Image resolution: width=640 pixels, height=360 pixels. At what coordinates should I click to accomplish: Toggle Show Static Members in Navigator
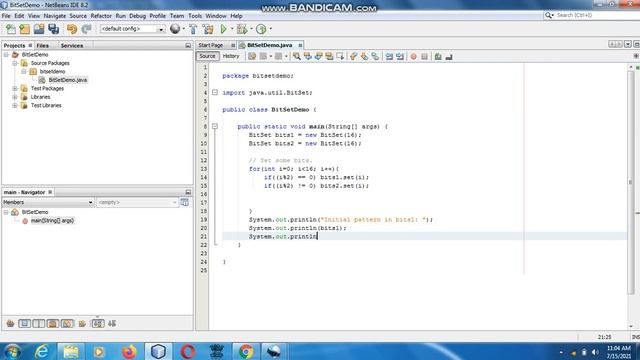point(39,324)
